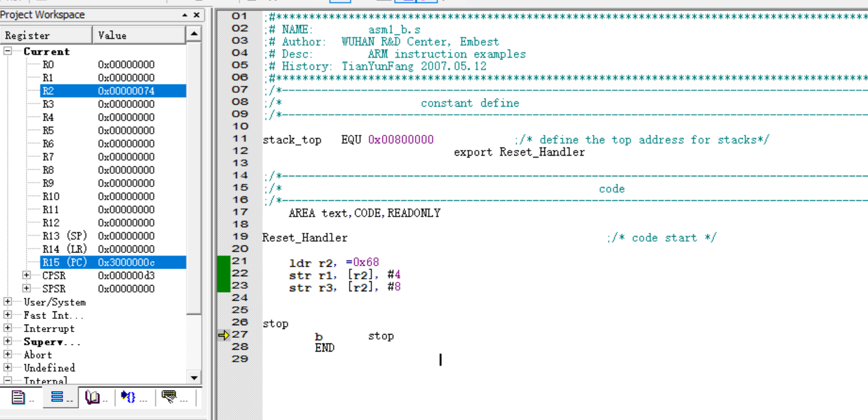This screenshot has height=420, width=868.
Task: Click the asm1_b.s NAME comment line
Action: click(x=342, y=30)
